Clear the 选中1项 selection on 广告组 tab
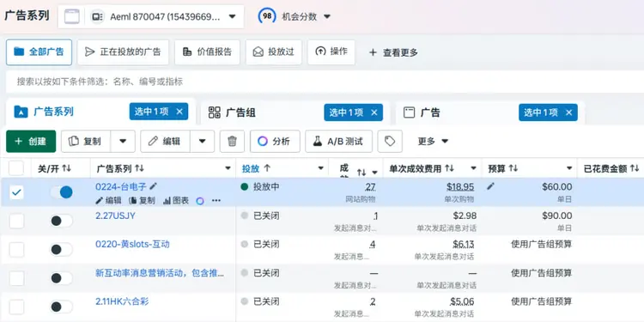The width and height of the screenshot is (644, 322). pos(374,112)
